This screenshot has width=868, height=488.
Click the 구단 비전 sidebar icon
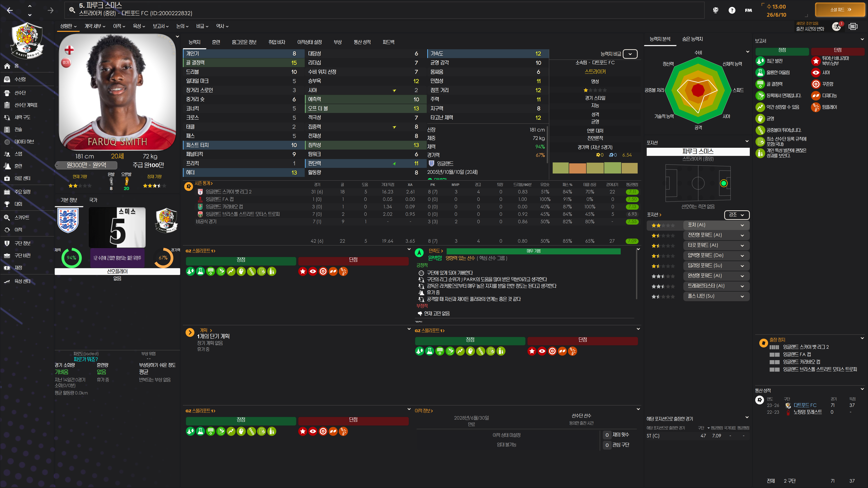pos(7,256)
